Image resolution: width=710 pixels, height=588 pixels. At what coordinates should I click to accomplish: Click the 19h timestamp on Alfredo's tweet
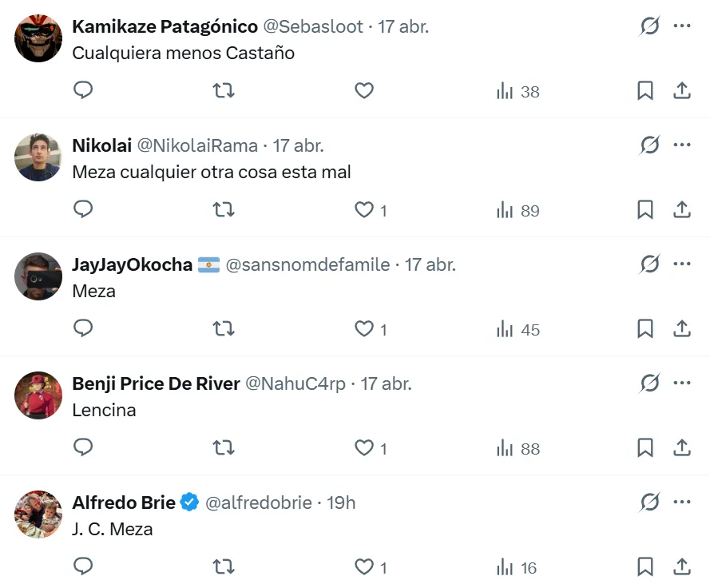(x=341, y=503)
